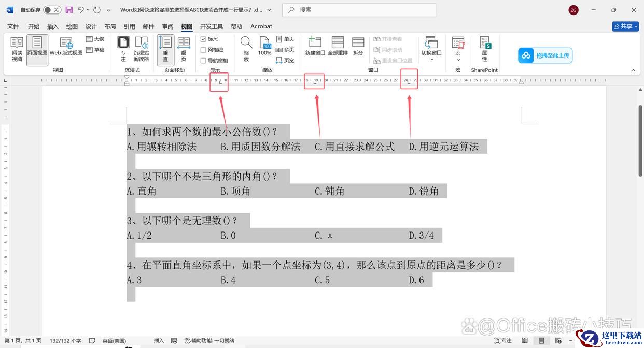This screenshot has height=348, width=644.
Task: Click the Share (共享) button
Action: (625, 26)
